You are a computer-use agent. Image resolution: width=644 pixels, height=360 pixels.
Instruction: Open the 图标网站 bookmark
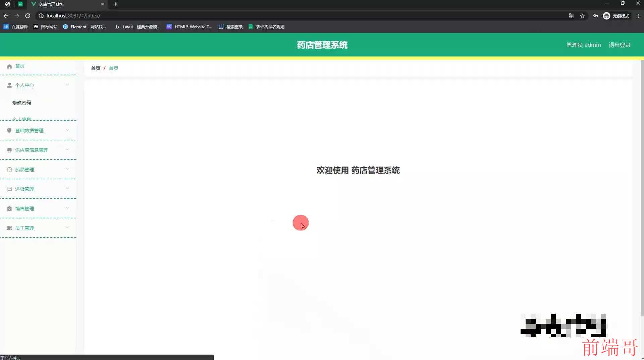click(45, 27)
